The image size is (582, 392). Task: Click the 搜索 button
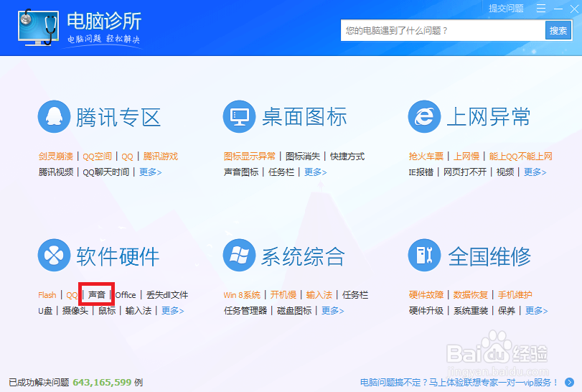click(x=558, y=30)
